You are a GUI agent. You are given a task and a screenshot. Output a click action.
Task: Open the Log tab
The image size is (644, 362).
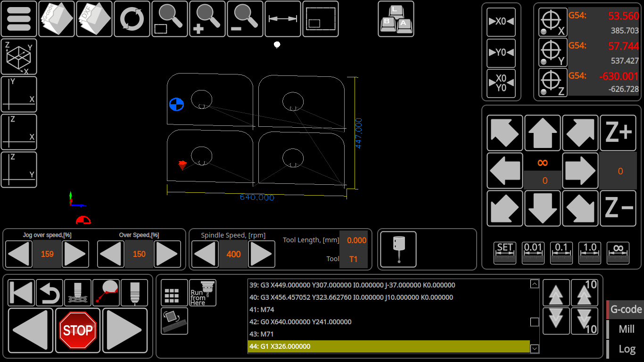point(627,349)
